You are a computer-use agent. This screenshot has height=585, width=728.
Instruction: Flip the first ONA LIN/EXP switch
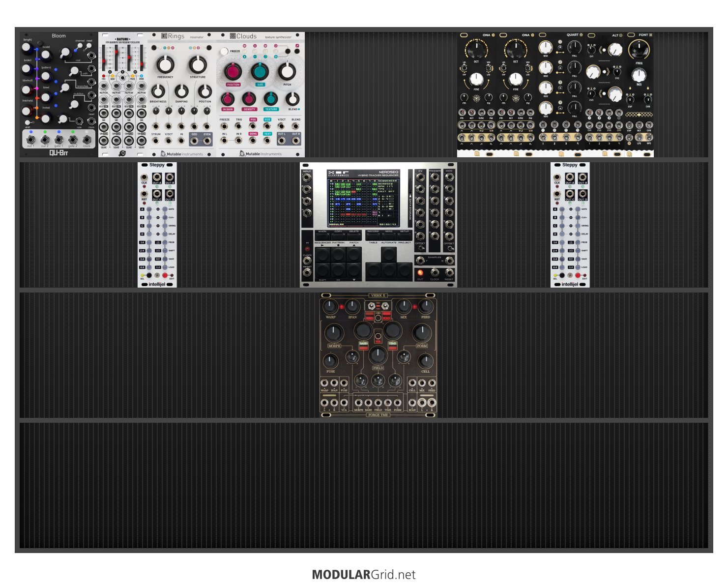click(x=464, y=68)
